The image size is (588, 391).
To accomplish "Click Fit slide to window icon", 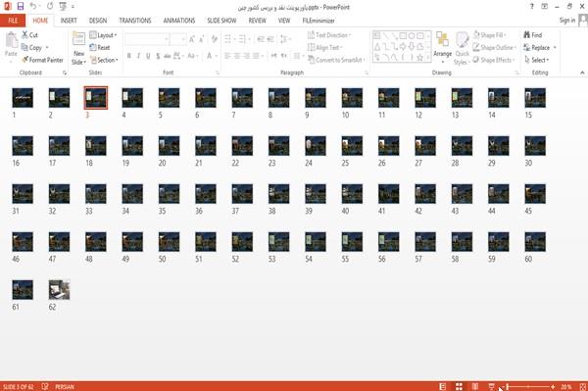I will pyautogui.click(x=583, y=386).
